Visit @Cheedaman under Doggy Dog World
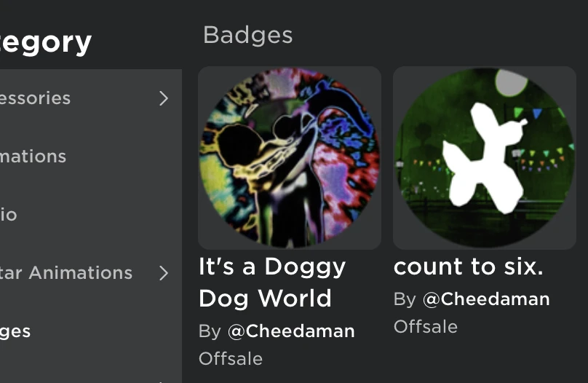The width and height of the screenshot is (588, 383). 291,331
